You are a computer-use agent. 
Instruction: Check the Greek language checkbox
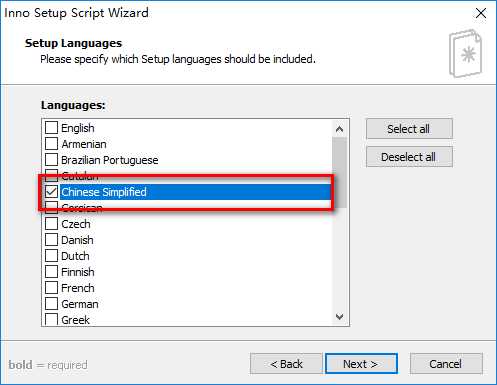(51, 319)
